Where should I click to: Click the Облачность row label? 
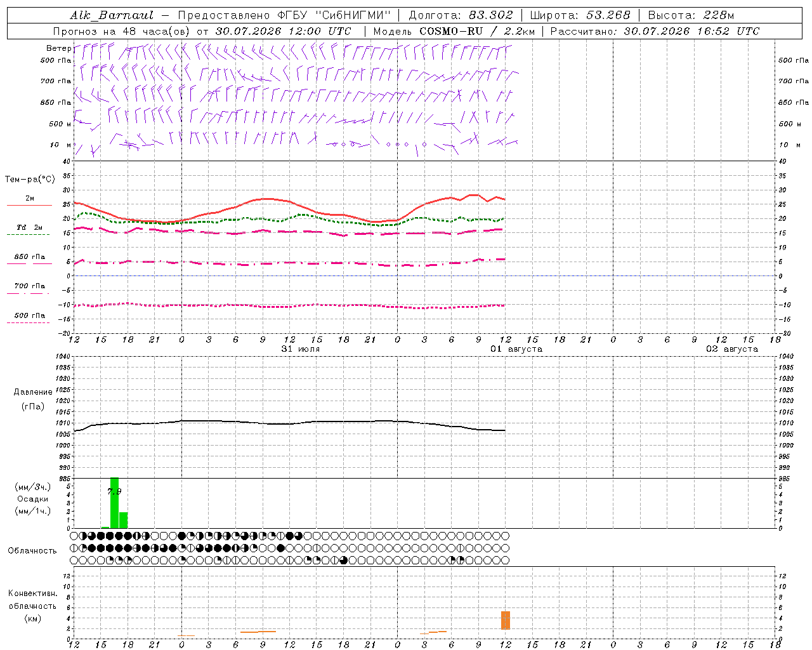pos(32,550)
